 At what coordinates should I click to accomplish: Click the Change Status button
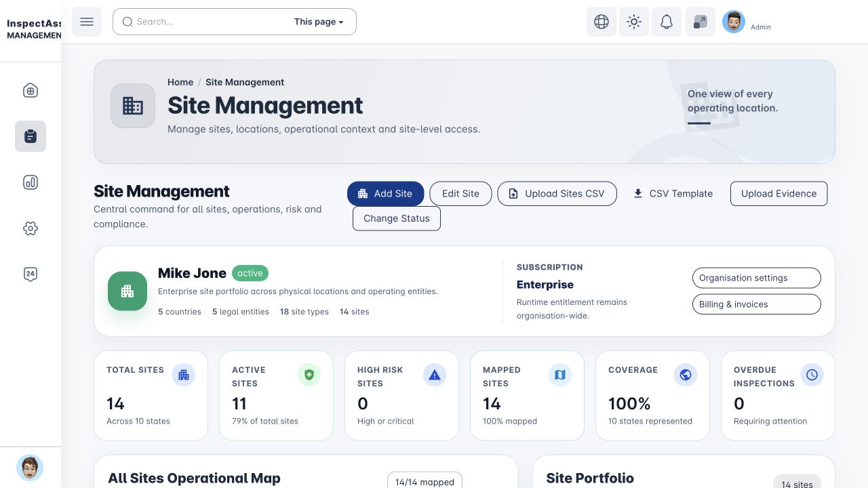(x=397, y=218)
